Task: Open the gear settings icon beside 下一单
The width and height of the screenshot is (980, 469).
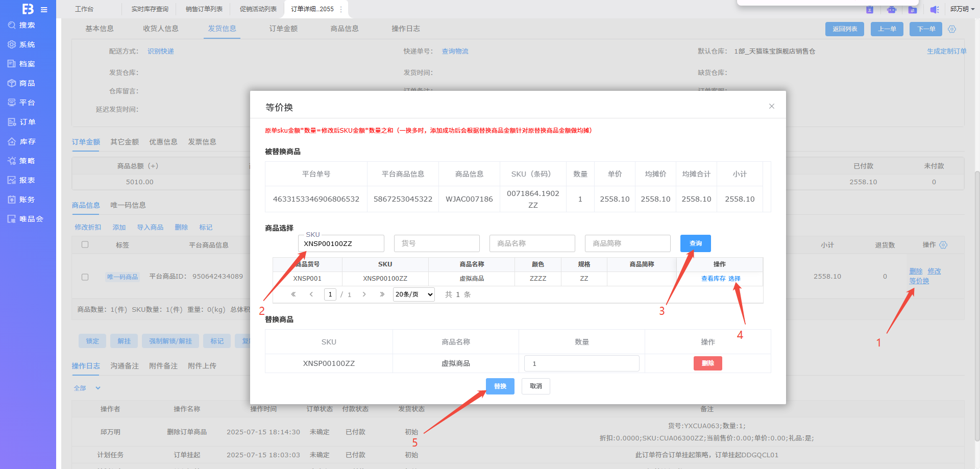Action: (952, 29)
